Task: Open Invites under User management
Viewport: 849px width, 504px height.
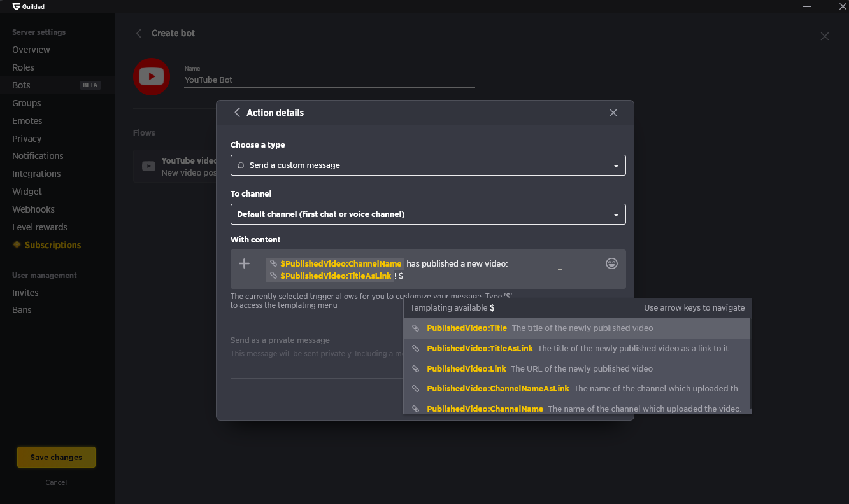Action: pos(25,293)
